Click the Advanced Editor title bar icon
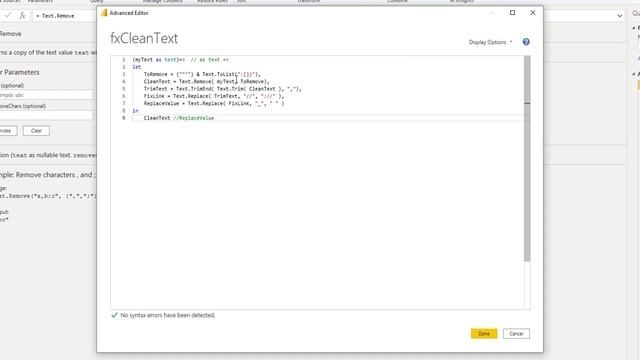Image resolution: width=640 pixels, height=360 pixels. click(104, 13)
